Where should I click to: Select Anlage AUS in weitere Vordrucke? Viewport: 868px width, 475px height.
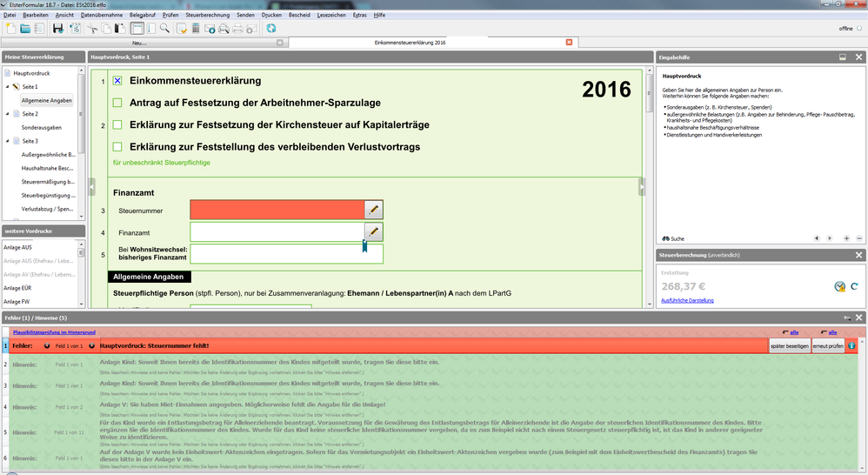tap(17, 247)
